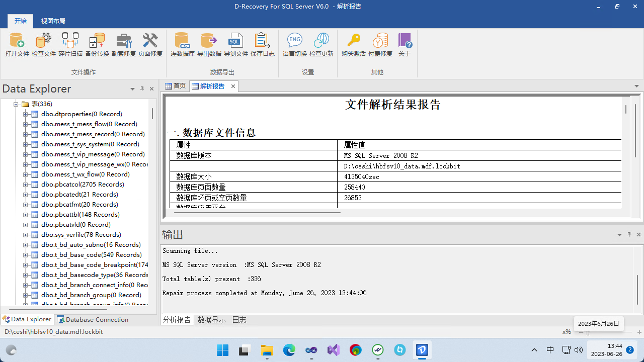Click the 检查更新 check update icon
Viewport: 644px width, 362px height.
pyautogui.click(x=321, y=45)
